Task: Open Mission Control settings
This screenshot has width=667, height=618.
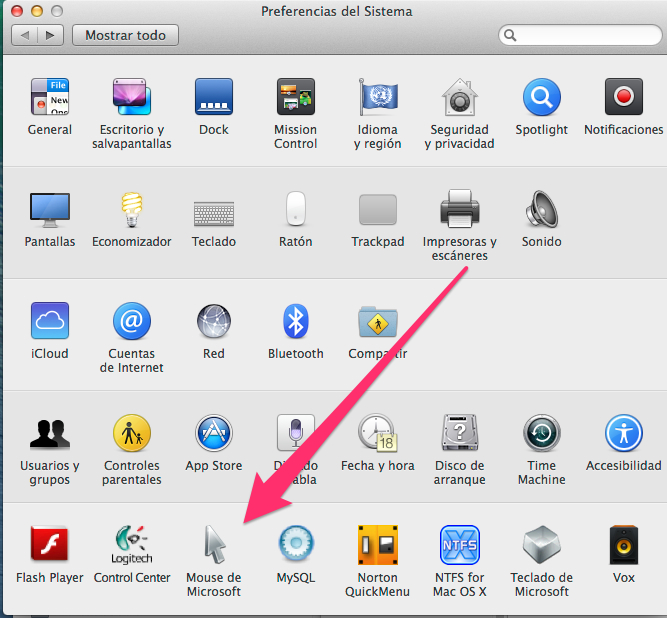Action: (x=296, y=97)
